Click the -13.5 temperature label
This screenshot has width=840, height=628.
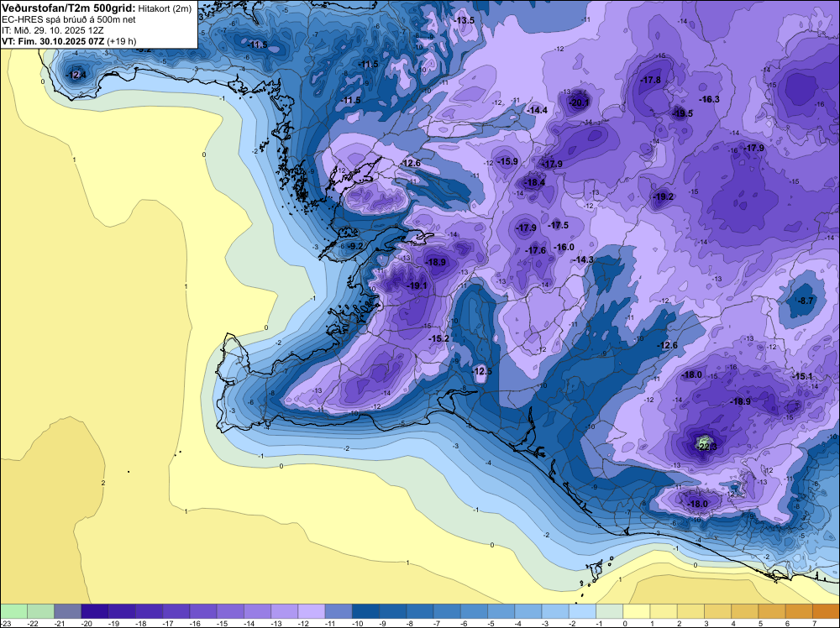(x=465, y=20)
